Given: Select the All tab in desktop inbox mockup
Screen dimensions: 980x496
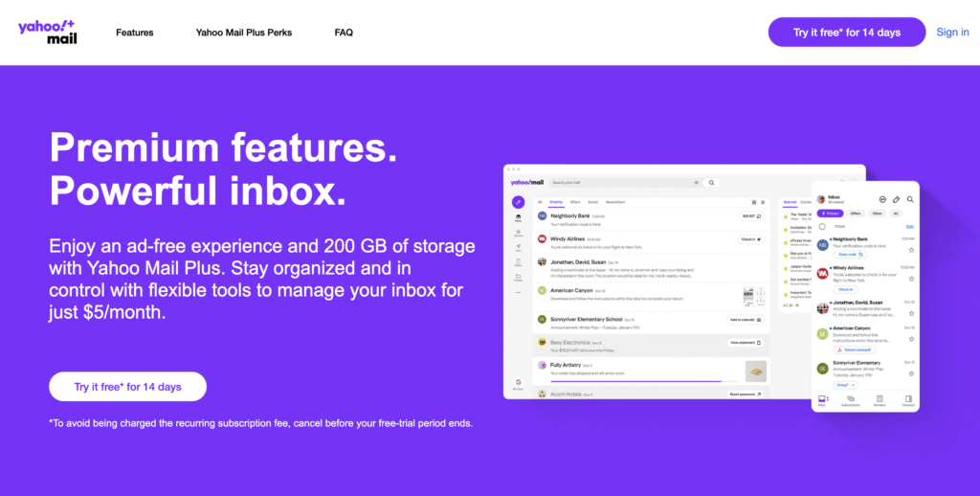Looking at the screenshot, I should point(540,202).
